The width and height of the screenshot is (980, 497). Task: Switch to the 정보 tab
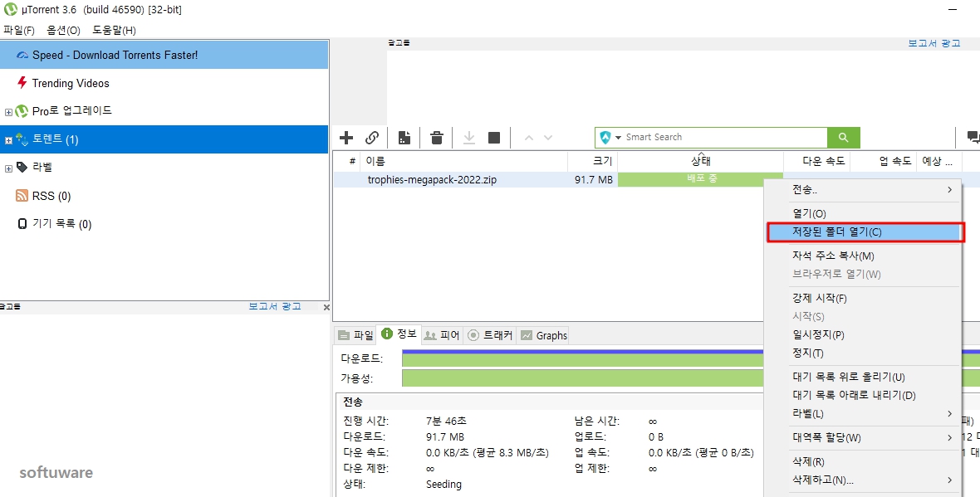[x=399, y=334]
